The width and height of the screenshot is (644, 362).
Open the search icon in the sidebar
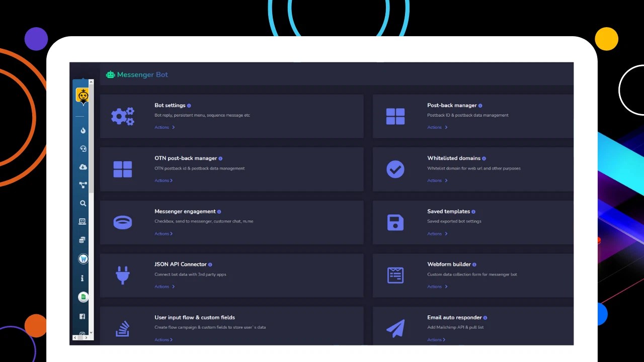point(83,203)
